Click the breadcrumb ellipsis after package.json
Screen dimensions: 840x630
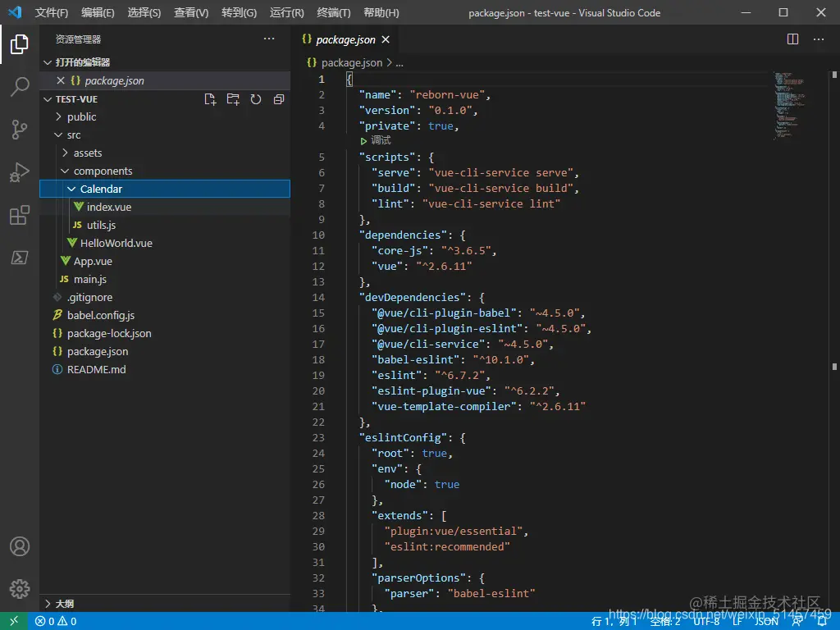pyautogui.click(x=399, y=63)
